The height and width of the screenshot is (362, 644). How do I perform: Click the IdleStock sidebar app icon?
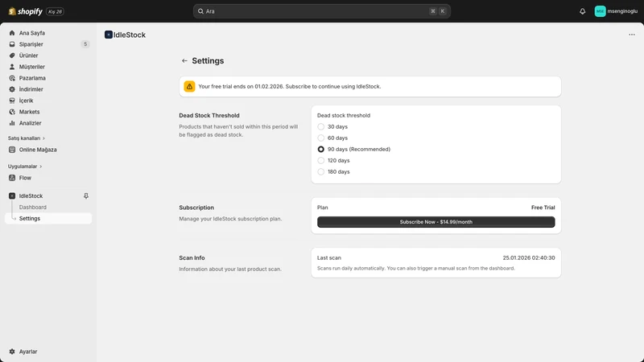[12, 196]
